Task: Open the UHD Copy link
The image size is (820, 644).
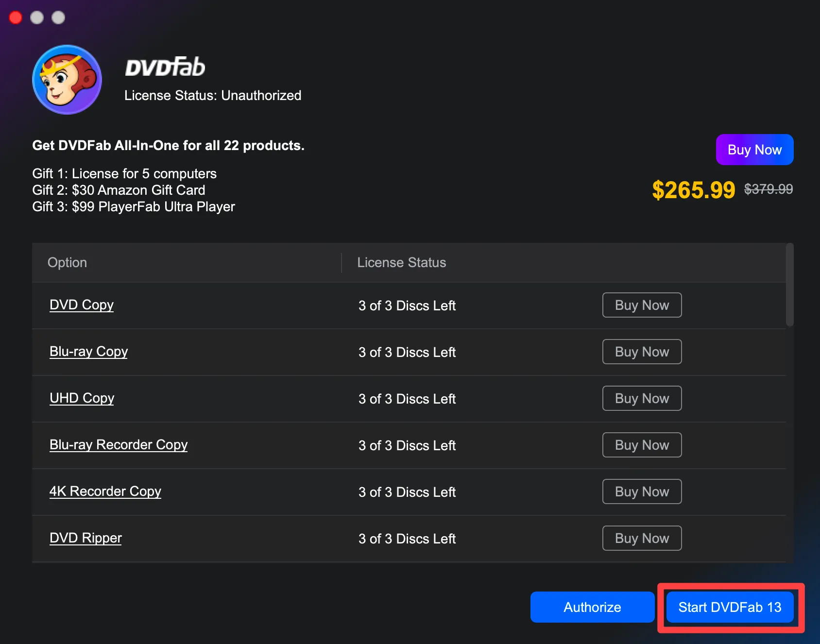Action: coord(82,398)
